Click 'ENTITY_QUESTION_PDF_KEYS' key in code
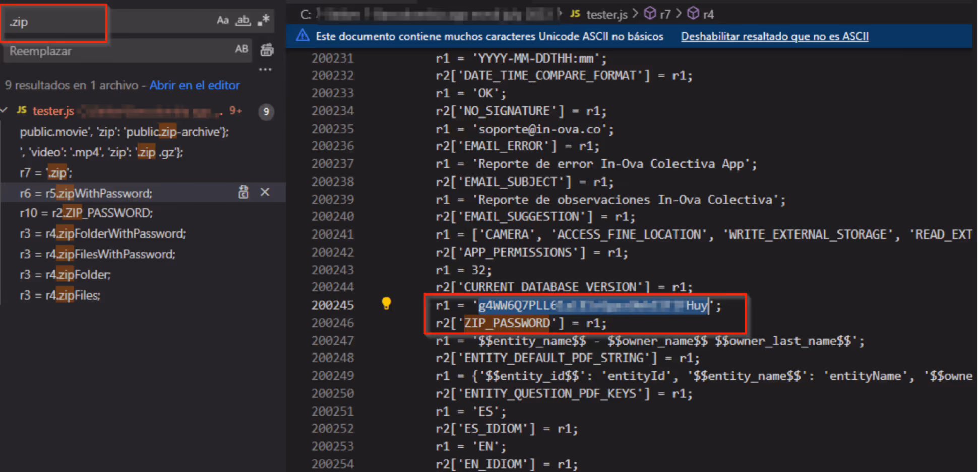This screenshot has width=980, height=472. [x=550, y=393]
